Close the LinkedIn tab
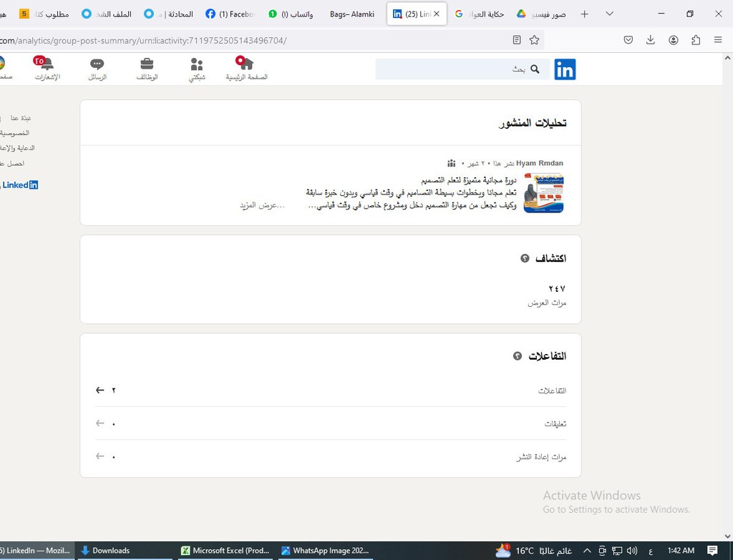 [x=437, y=14]
